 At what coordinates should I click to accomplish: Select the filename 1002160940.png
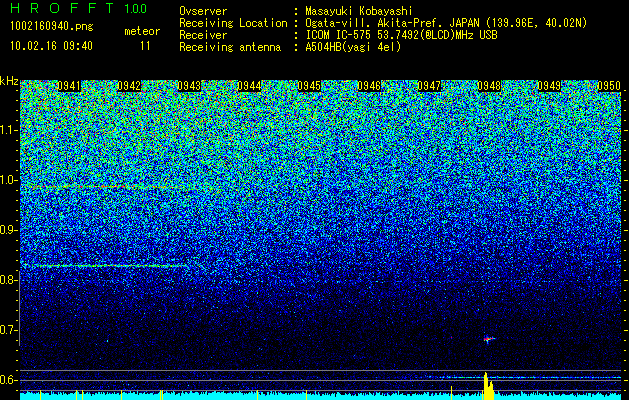[52, 27]
